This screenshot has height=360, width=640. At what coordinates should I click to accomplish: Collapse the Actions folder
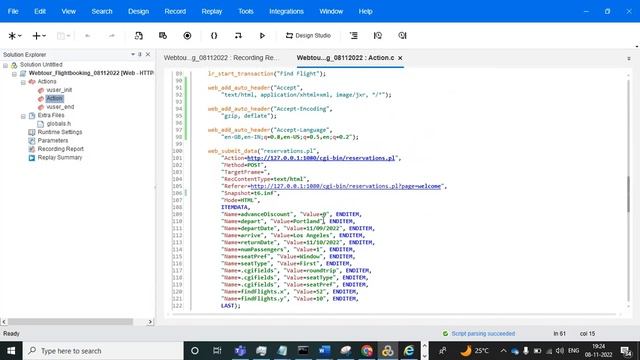point(23,82)
